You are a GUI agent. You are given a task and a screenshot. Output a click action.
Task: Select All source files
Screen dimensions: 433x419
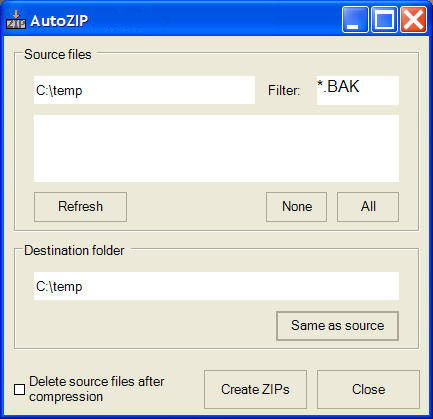(x=368, y=207)
